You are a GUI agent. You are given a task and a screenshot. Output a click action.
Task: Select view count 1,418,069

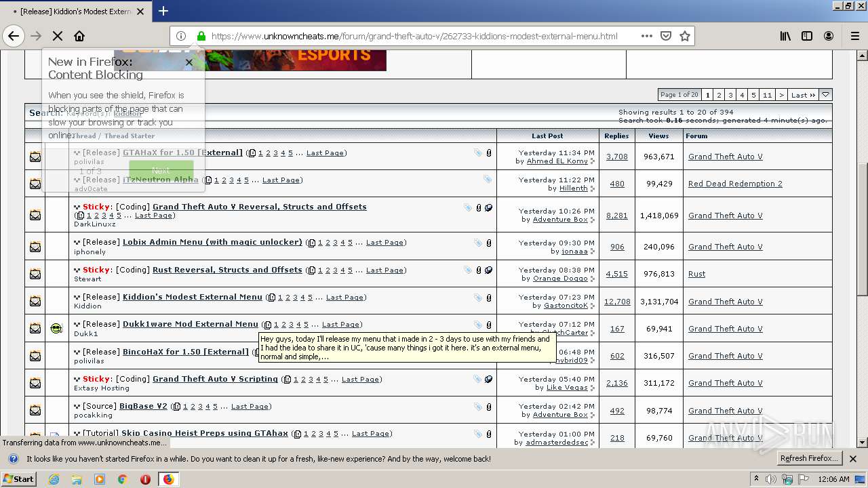point(659,216)
